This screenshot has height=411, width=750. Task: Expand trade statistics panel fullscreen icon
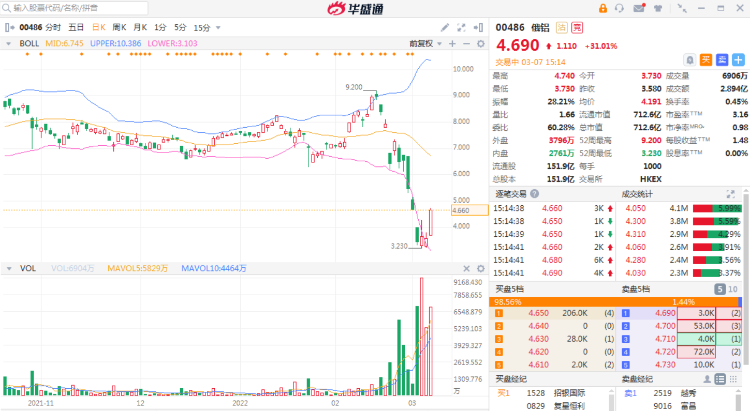[x=730, y=194]
